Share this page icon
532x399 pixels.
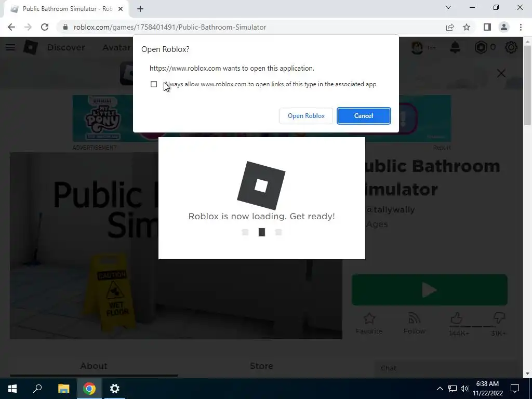[x=450, y=27]
